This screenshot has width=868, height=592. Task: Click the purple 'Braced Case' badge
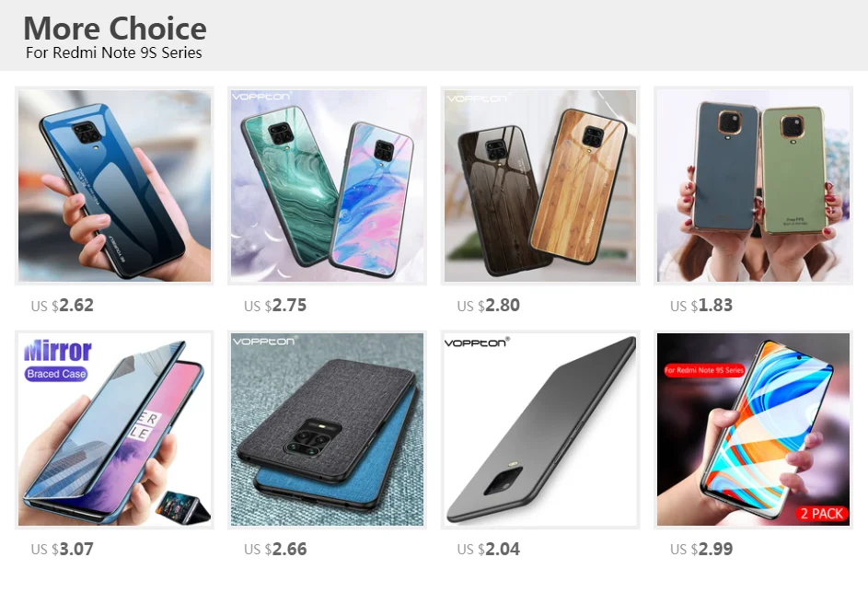[x=56, y=374]
